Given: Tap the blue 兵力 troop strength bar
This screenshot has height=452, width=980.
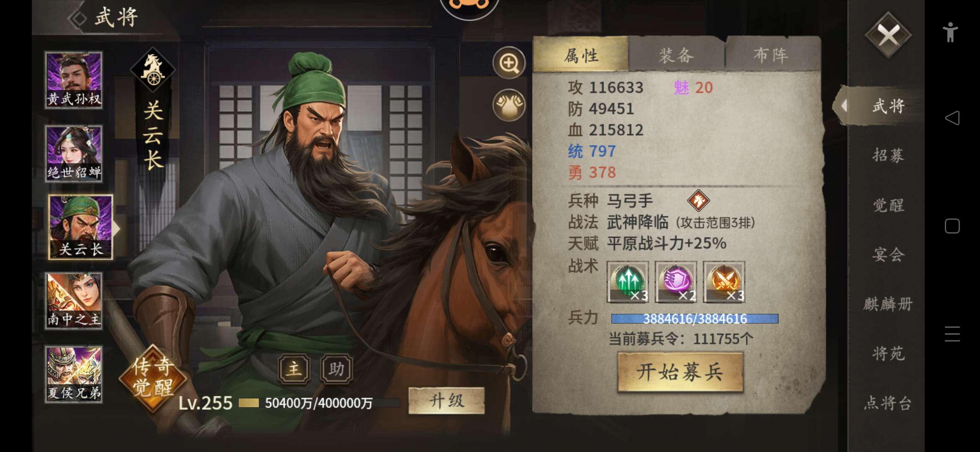Looking at the screenshot, I should coord(695,318).
